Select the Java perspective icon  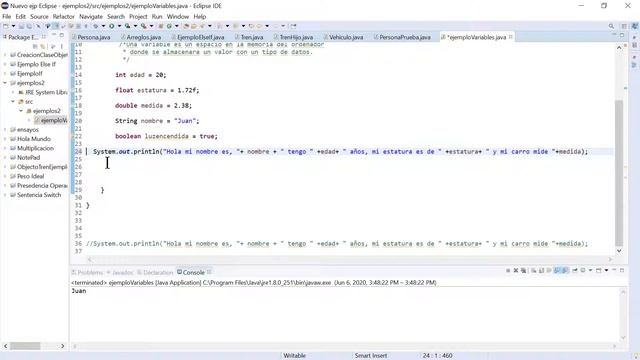[635, 26]
